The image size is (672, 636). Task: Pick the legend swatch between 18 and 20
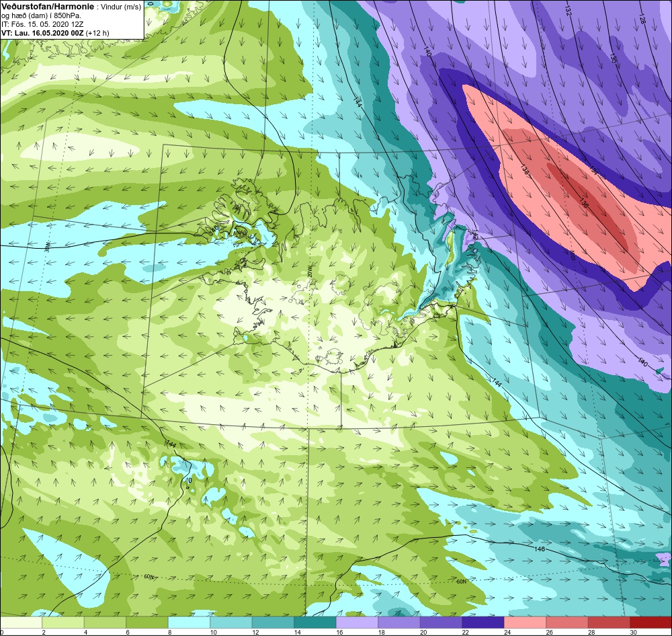(x=399, y=623)
